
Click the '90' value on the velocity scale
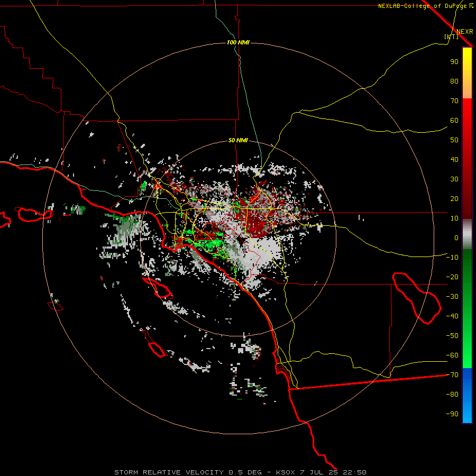tap(454, 62)
